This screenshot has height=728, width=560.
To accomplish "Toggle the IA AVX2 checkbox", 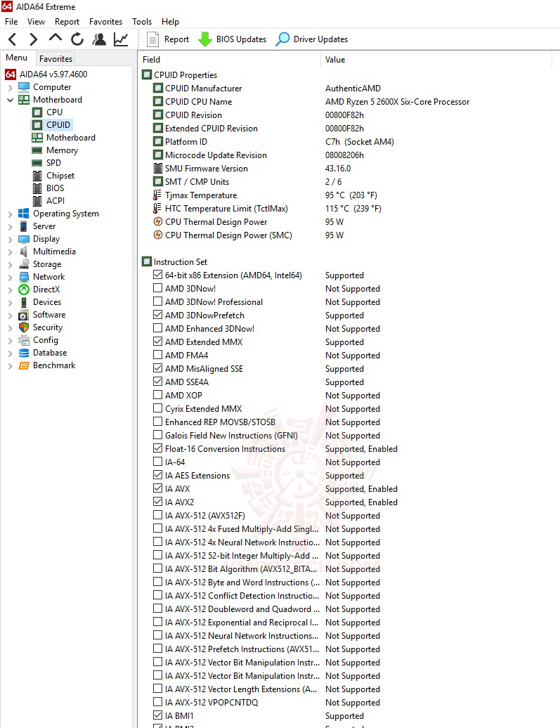I will [x=158, y=502].
